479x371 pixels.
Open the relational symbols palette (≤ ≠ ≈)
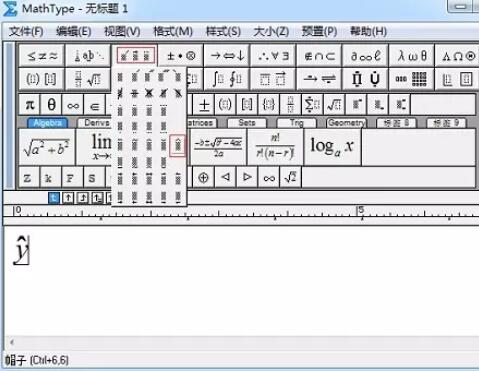[42, 56]
